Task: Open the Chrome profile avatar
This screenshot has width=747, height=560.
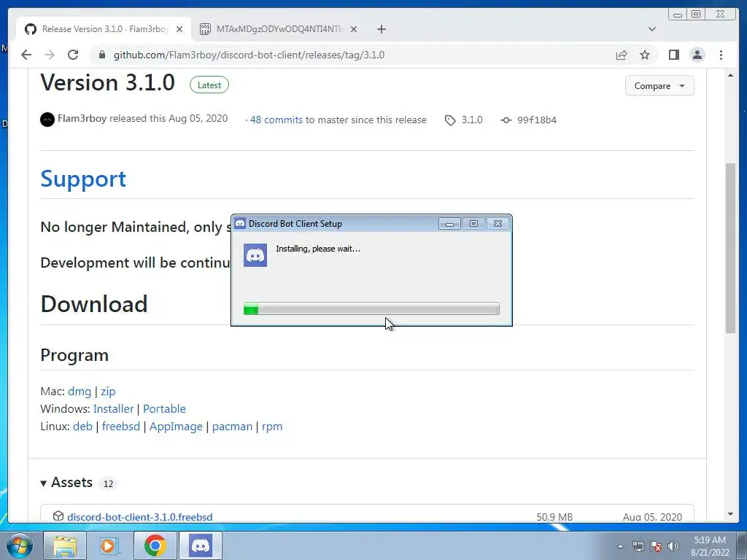Action: (697, 55)
